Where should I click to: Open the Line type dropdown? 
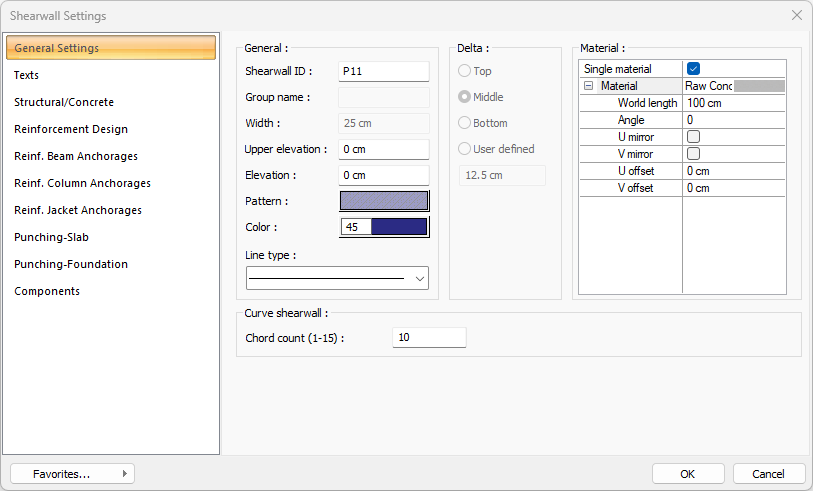[x=337, y=278]
